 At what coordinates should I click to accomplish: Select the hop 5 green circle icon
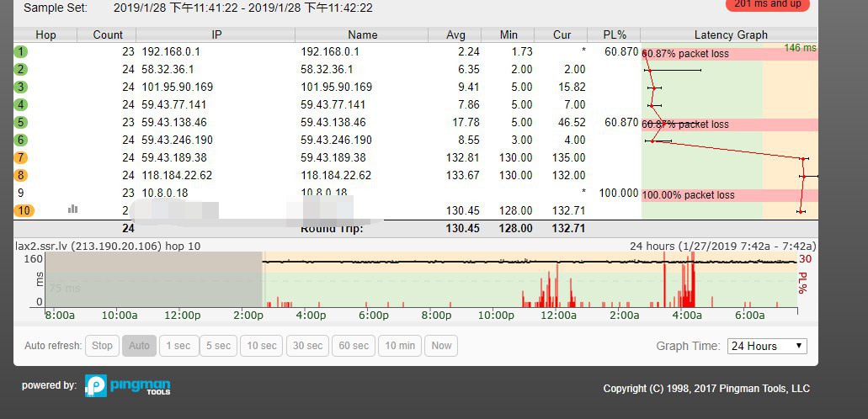pos(21,123)
